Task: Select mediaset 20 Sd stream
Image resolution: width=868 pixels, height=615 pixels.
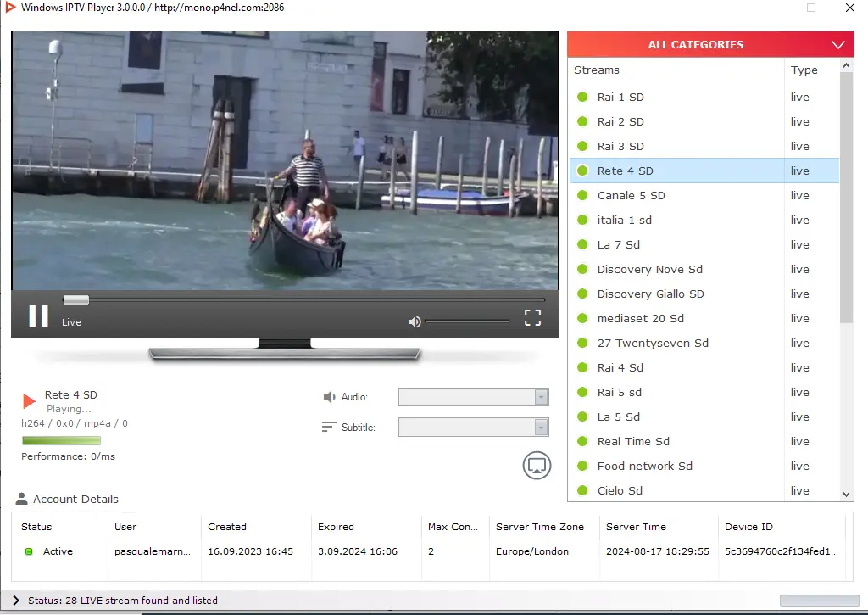Action: coord(704,318)
